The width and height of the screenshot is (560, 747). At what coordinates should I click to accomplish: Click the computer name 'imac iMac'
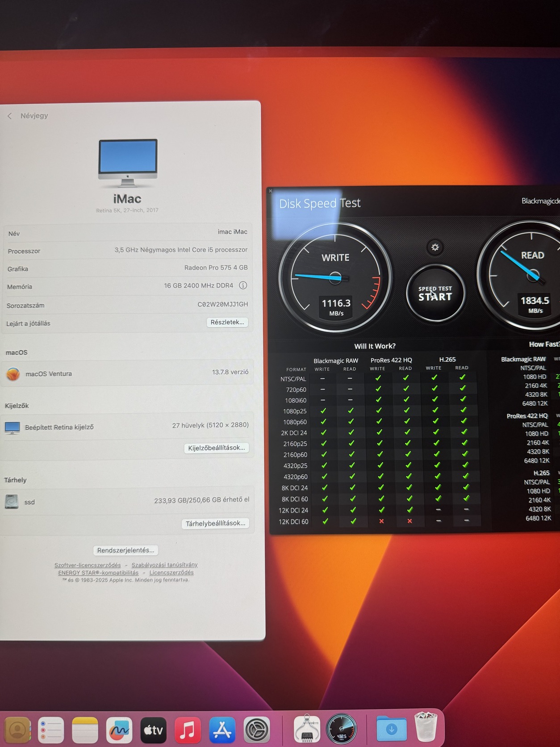pos(233,231)
